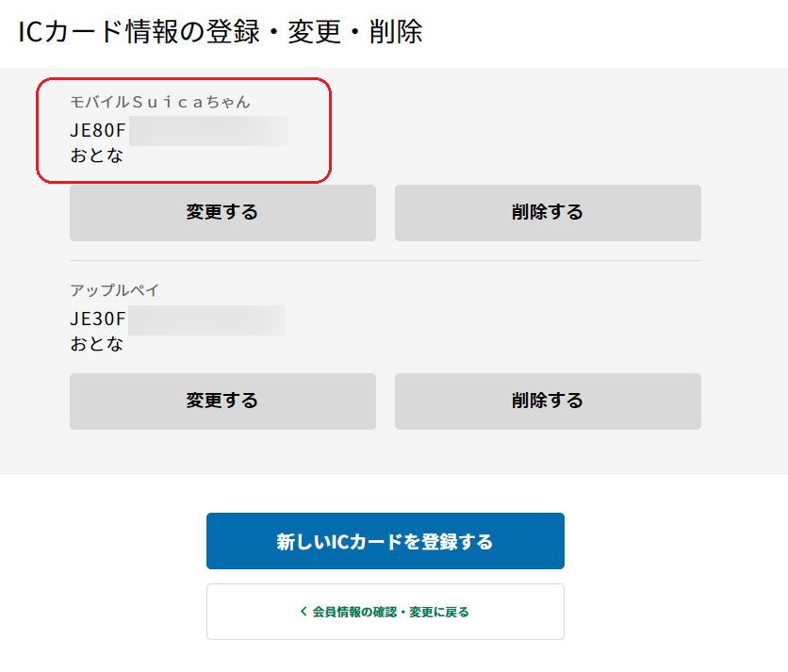
Task: Register a new card via 新しいICカードを登録する
Action: point(385,541)
